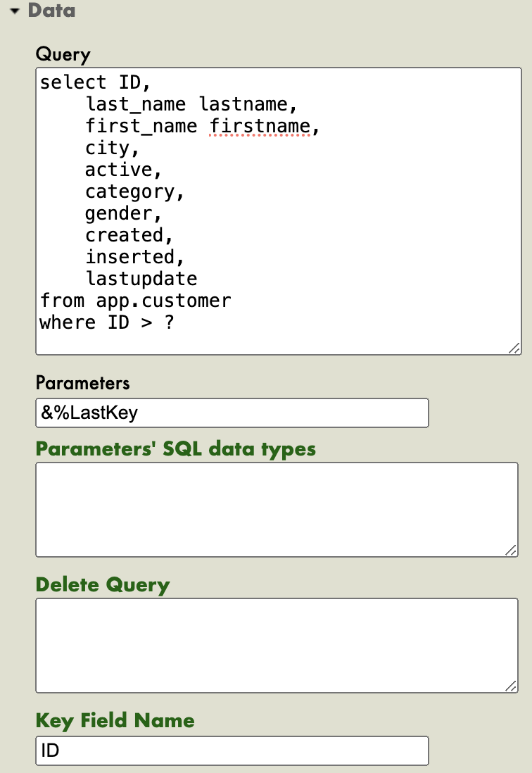This screenshot has height=773, width=532.
Task: Place cursor on lastupdate in the query
Action: [141, 279]
